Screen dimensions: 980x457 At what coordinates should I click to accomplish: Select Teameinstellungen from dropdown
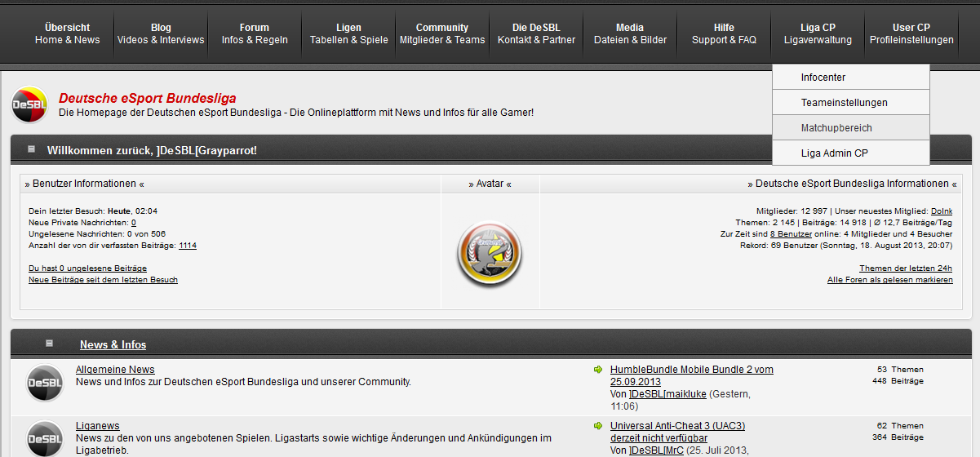(851, 103)
